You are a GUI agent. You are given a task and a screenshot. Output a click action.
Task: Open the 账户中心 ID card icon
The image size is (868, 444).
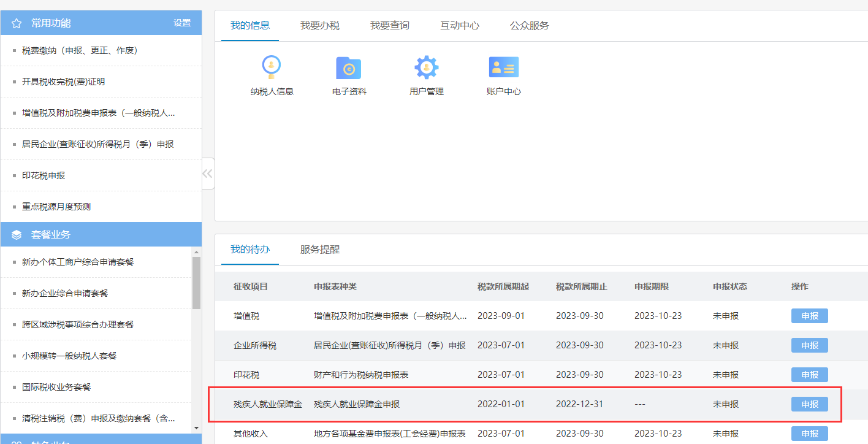pyautogui.click(x=503, y=67)
